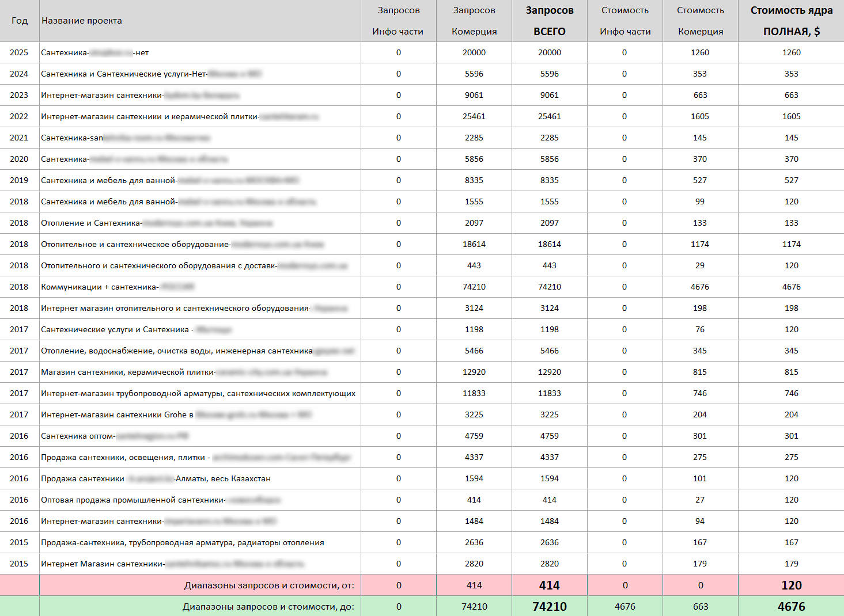Click the year 2021 cell
Screen dimensions: 844x616
19,138
